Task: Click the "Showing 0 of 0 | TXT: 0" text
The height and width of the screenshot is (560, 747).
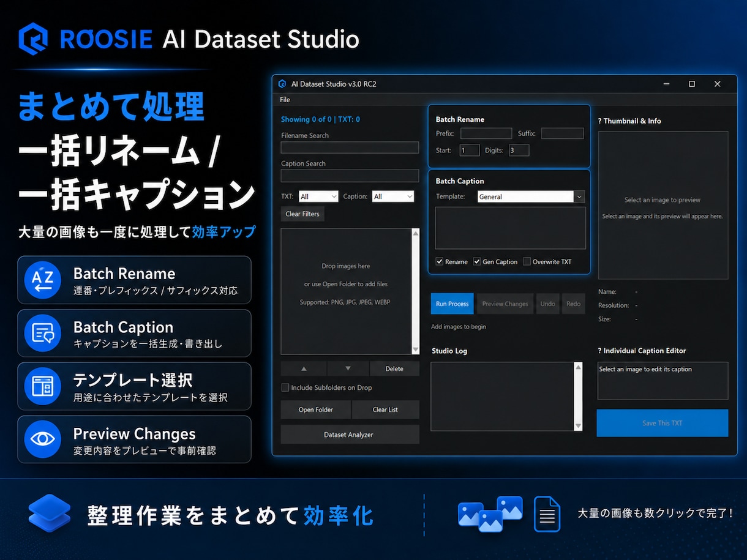Action: pos(320,119)
